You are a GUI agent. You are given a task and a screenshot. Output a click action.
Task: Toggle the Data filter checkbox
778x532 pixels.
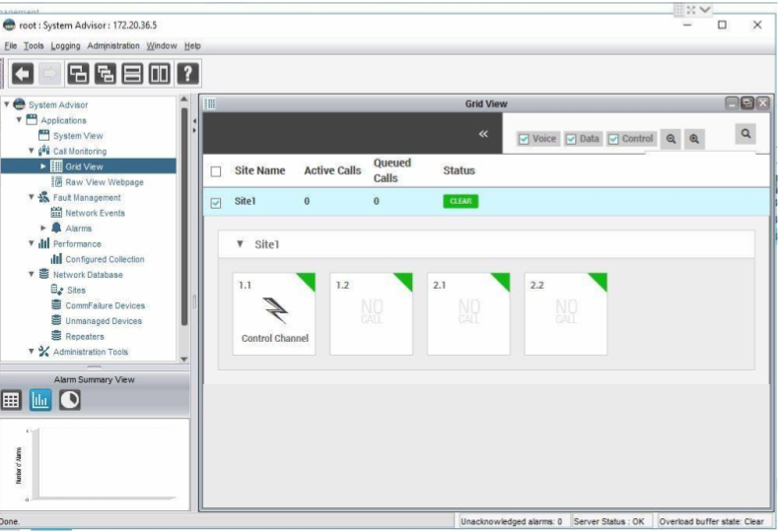coord(571,139)
